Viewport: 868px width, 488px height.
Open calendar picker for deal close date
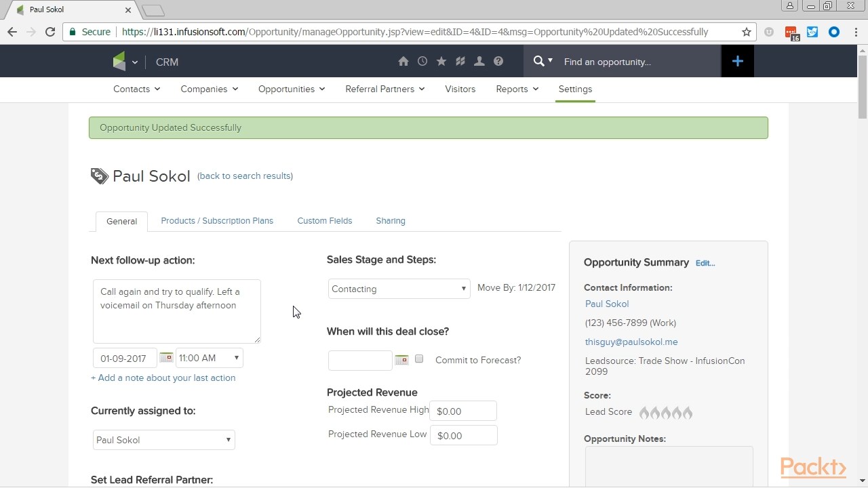[401, 360]
